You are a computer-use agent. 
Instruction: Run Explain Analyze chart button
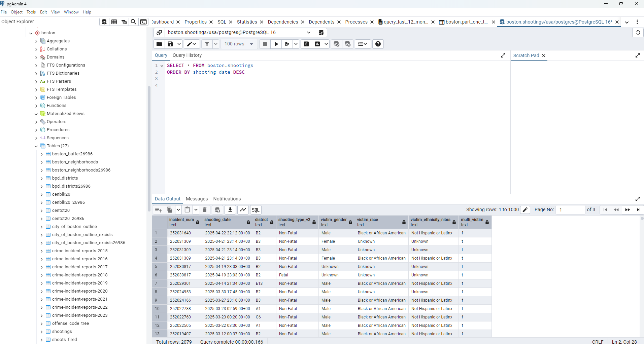(317, 44)
